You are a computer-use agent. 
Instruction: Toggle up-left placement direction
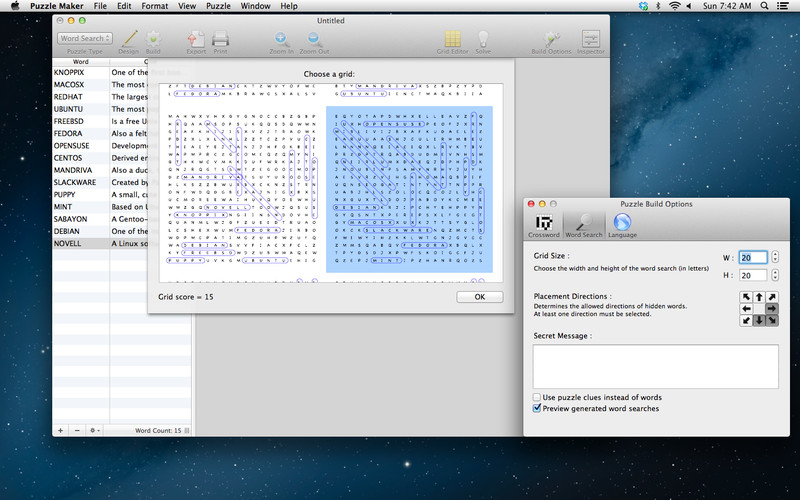point(746,297)
